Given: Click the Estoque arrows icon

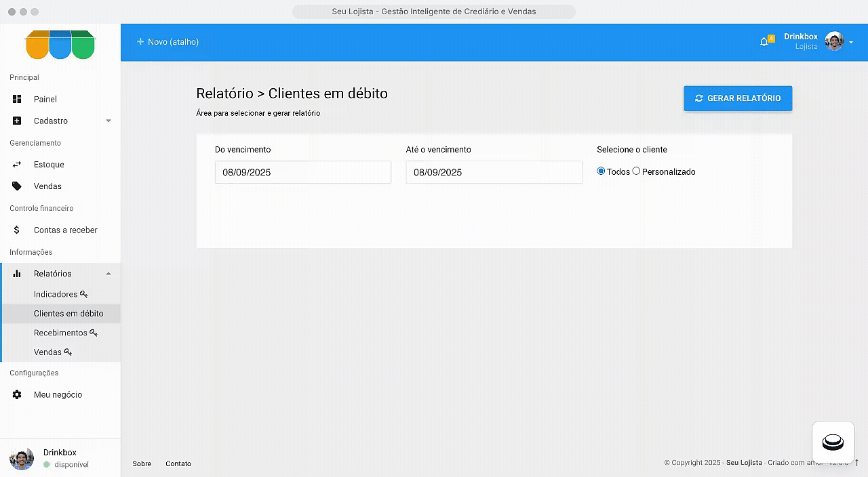Looking at the screenshot, I should click(x=17, y=165).
